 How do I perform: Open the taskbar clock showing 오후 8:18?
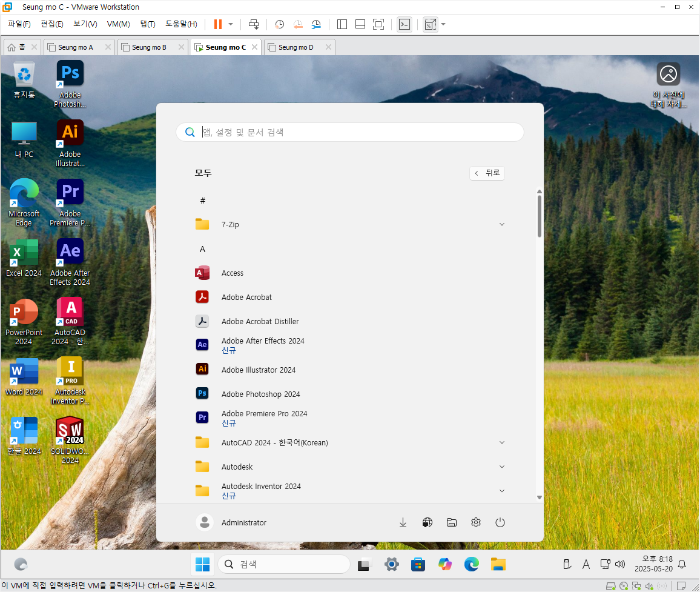point(653,564)
